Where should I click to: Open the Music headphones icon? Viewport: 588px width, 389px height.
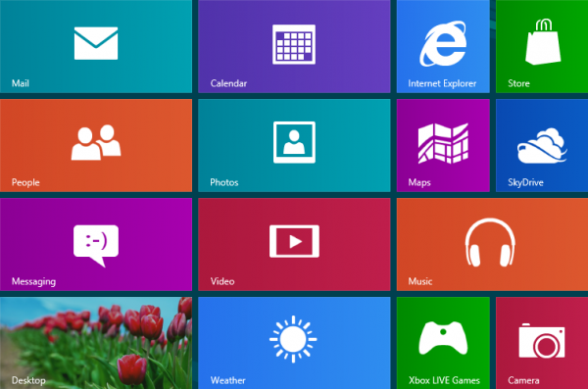point(490,242)
